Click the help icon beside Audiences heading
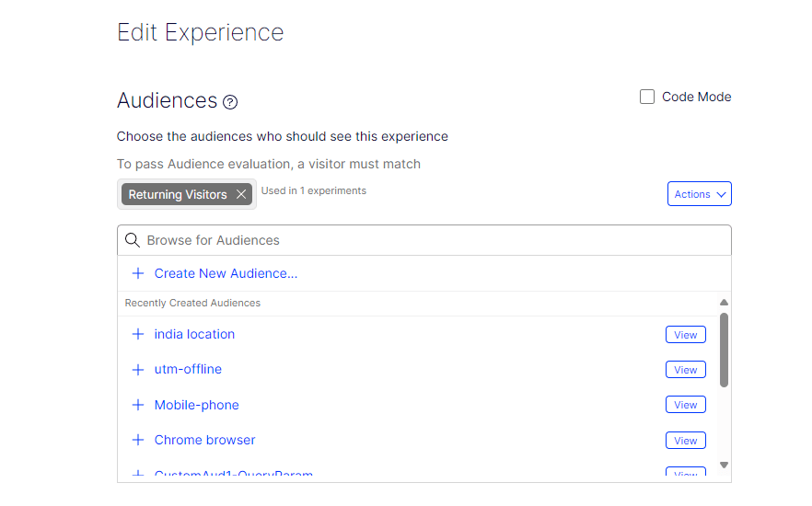 point(230,102)
